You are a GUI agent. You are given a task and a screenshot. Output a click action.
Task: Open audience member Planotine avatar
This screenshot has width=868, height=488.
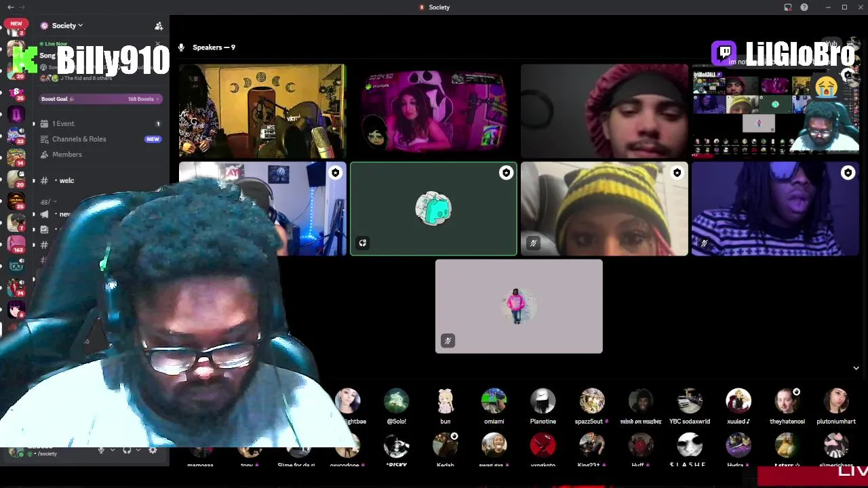click(543, 401)
